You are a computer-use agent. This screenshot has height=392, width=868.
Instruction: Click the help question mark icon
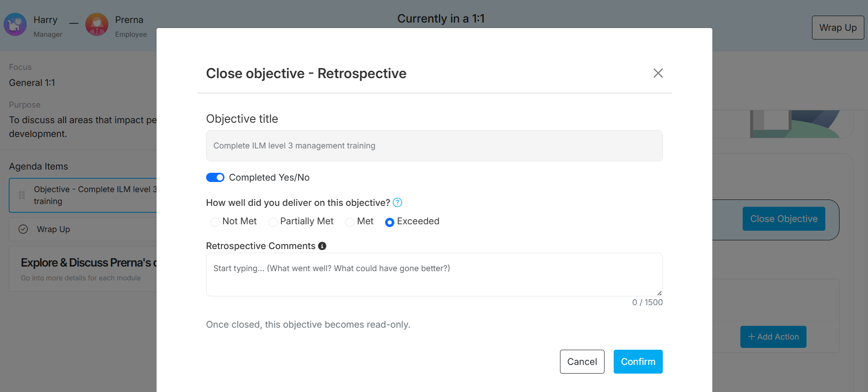398,203
